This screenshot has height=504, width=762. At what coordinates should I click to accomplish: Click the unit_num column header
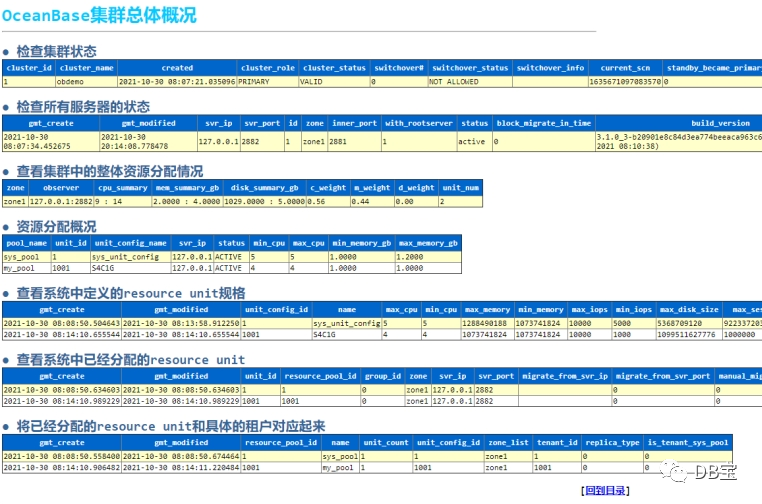[x=460, y=188]
